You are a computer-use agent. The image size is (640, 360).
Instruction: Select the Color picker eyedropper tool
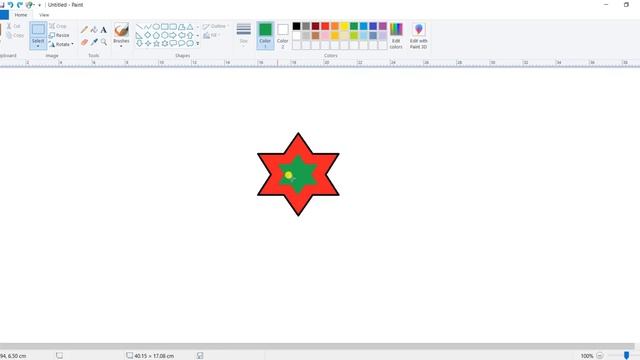[94, 42]
